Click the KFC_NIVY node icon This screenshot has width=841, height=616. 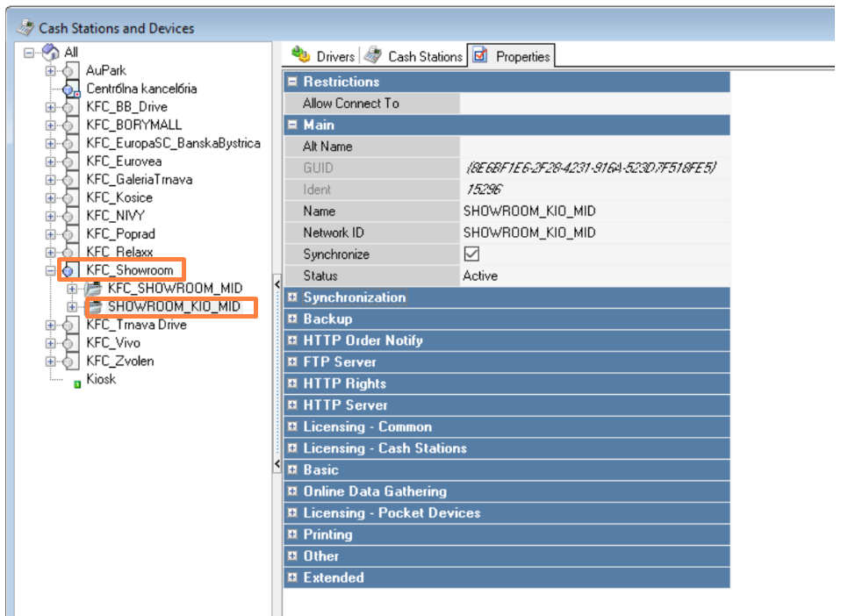click(x=68, y=216)
